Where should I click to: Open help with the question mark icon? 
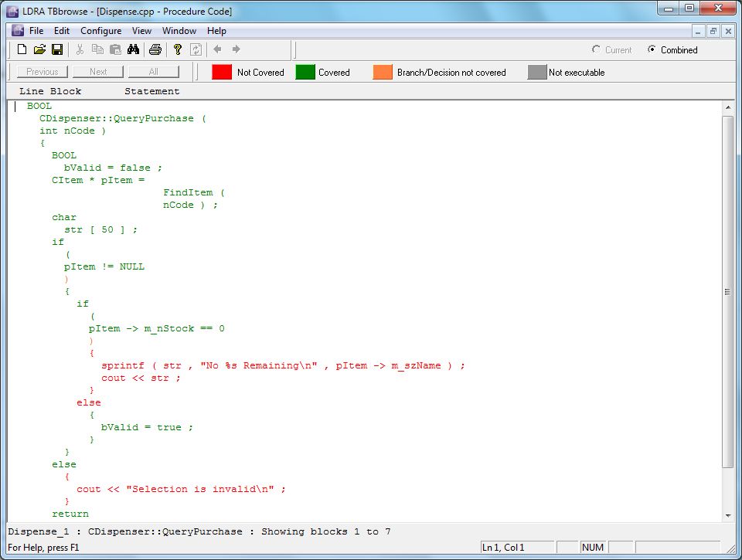pyautogui.click(x=177, y=49)
